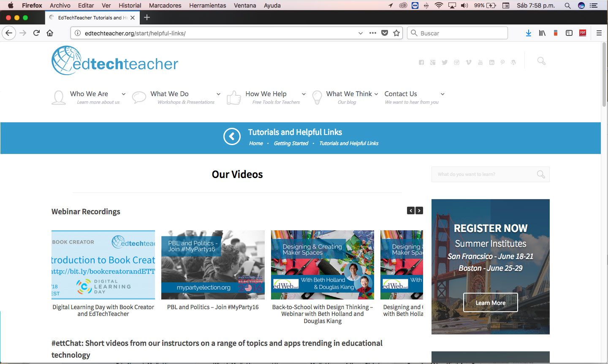Open the mypartyelection.org video thumbnail
This screenshot has height=364, width=608.
[213, 265]
